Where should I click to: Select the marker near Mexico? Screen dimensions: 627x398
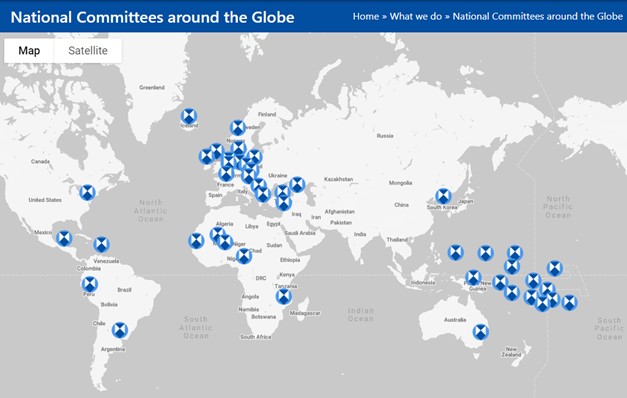click(64, 238)
